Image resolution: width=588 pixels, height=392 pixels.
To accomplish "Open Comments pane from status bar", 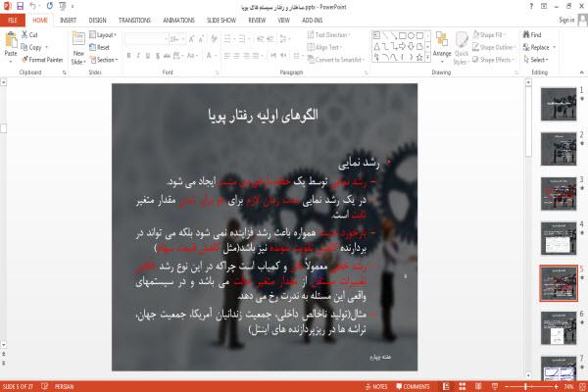I will coord(413,387).
